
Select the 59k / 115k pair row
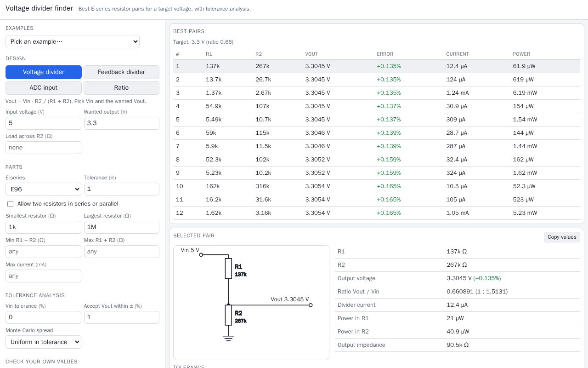point(377,133)
